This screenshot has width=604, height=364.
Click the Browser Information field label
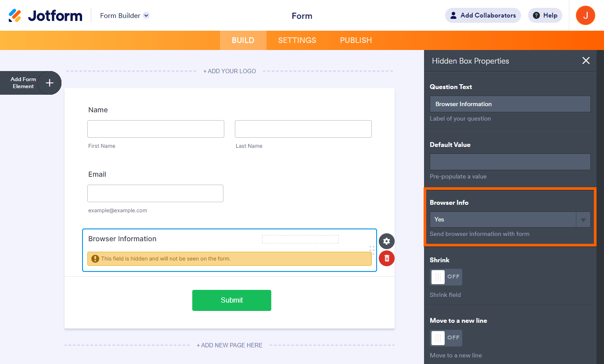tap(122, 239)
